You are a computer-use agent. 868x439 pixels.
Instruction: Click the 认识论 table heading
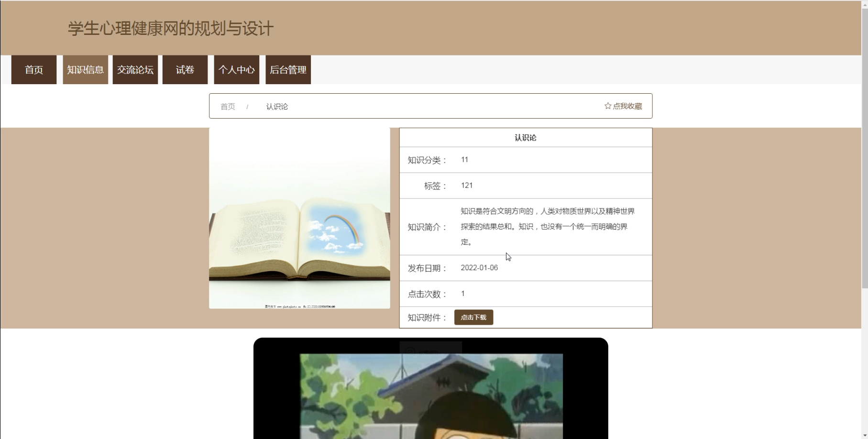pyautogui.click(x=526, y=138)
